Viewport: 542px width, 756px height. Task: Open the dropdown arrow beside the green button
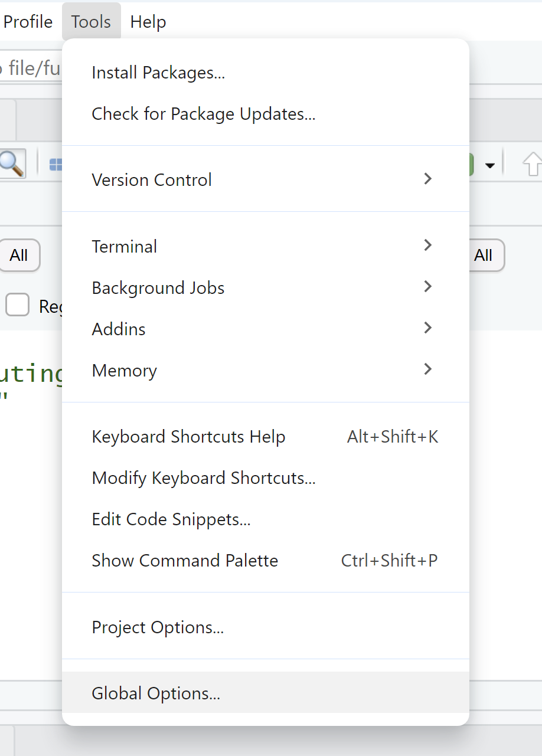coord(489,166)
